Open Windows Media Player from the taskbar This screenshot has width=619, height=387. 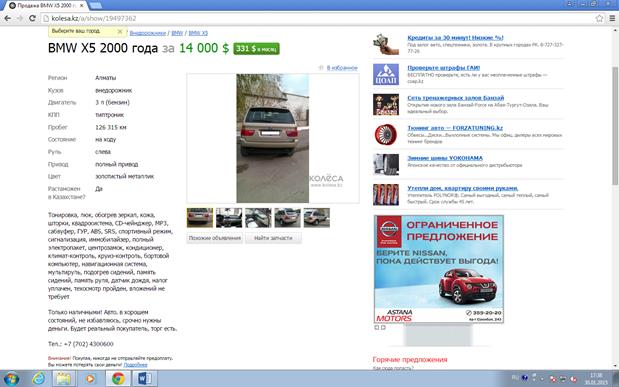coord(90,379)
